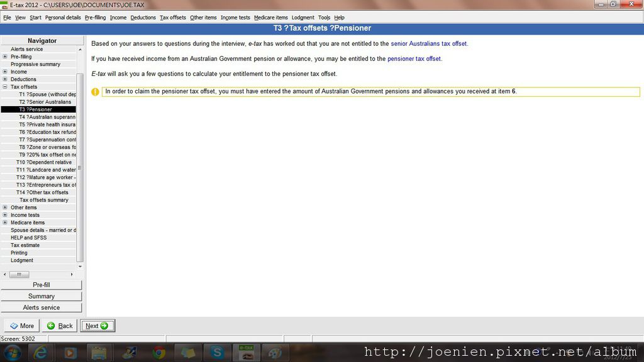The image size is (644, 362).
Task: Select T12 Mature age worker item
Action: tap(46, 177)
